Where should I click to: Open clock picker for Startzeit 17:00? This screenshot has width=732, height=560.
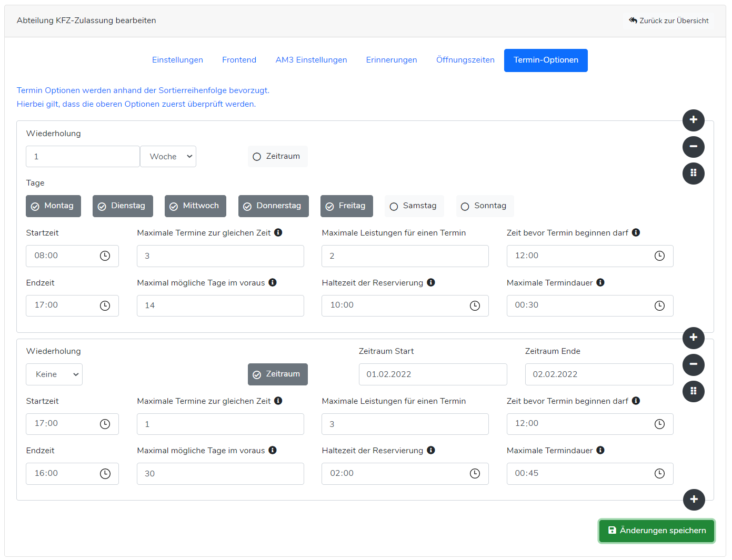click(105, 424)
